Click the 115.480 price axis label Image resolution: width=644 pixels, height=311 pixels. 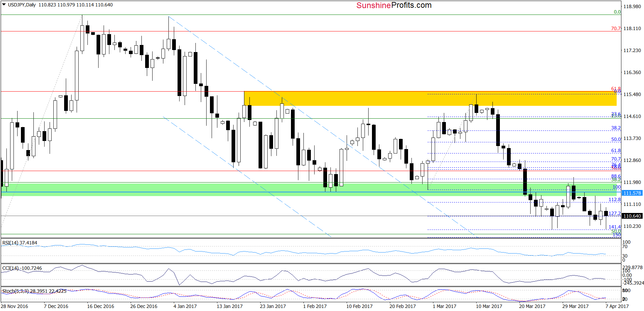(632, 94)
